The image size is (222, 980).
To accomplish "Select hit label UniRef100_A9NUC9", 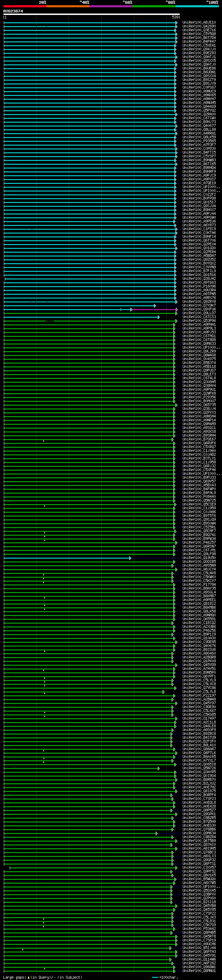I will point(199,91).
